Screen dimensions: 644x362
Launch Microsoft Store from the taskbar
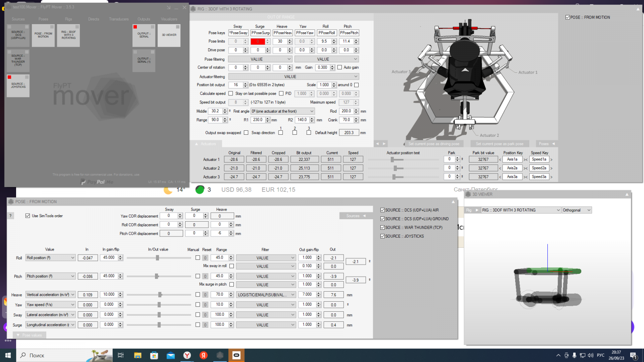[154, 355]
